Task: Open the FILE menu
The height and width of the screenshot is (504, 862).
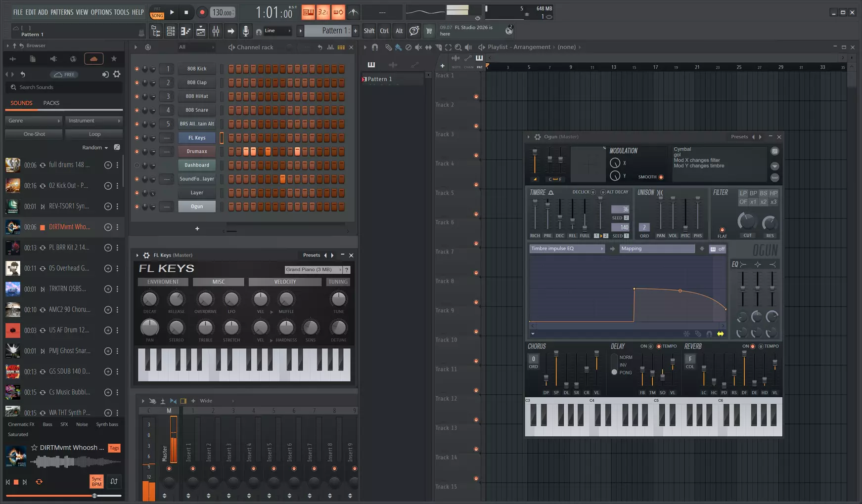Action: pyautogui.click(x=18, y=12)
